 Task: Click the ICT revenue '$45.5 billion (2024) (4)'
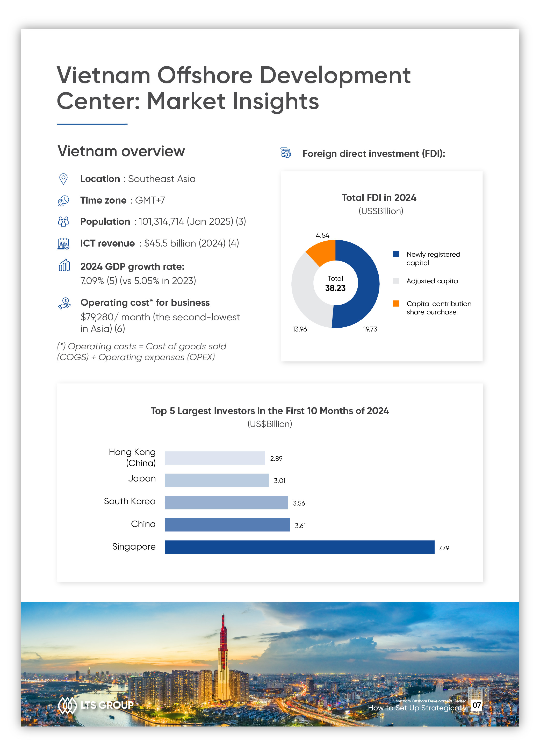coord(192,243)
